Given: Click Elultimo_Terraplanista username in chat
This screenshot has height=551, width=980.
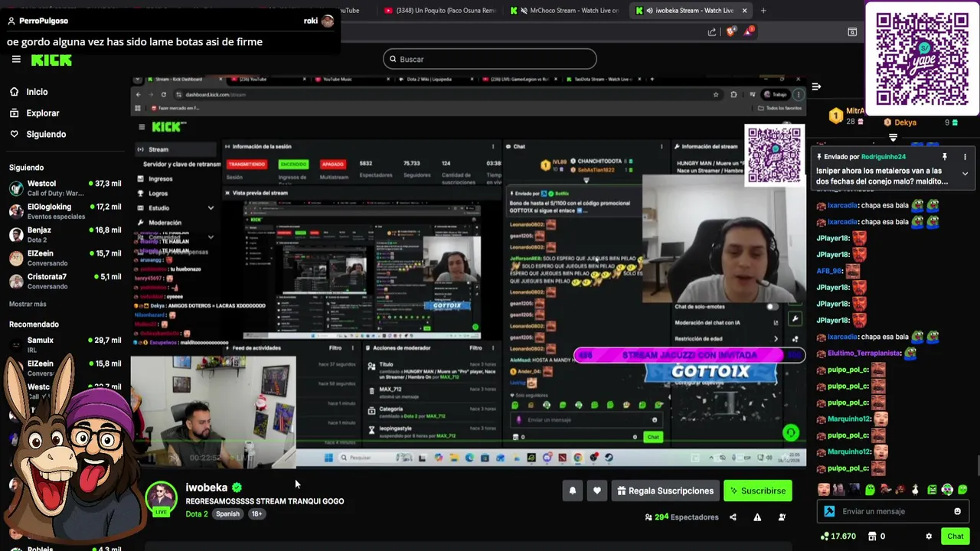Looking at the screenshot, I should click(x=864, y=354).
